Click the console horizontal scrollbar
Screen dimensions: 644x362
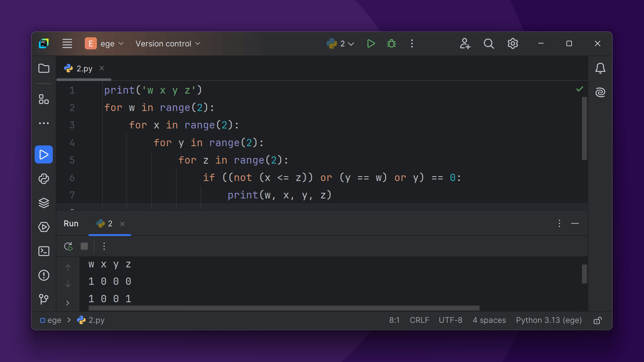point(284,308)
